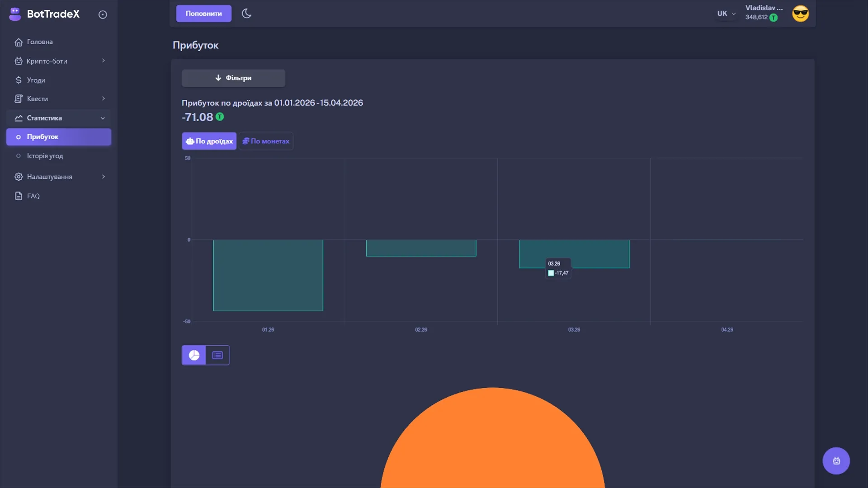
Task: Switch chart view to table icon
Action: [217, 355]
